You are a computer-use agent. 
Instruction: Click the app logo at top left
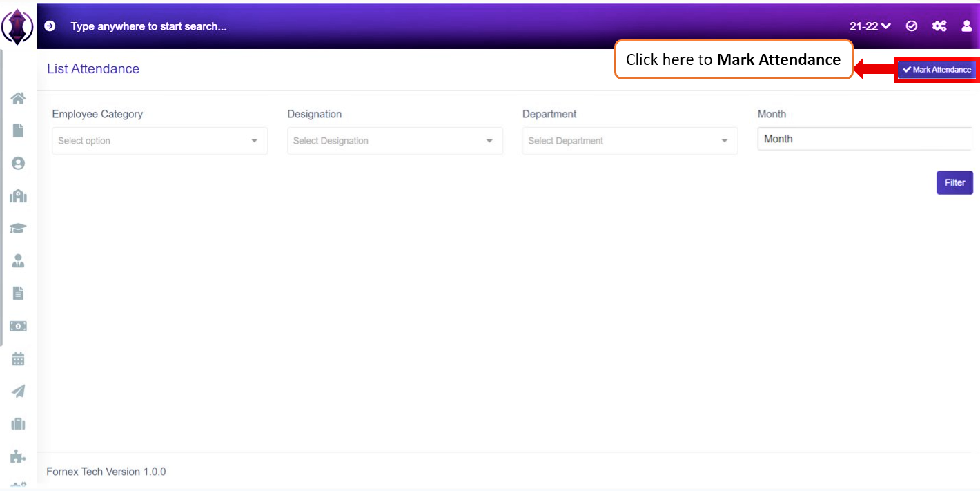pos(17,26)
